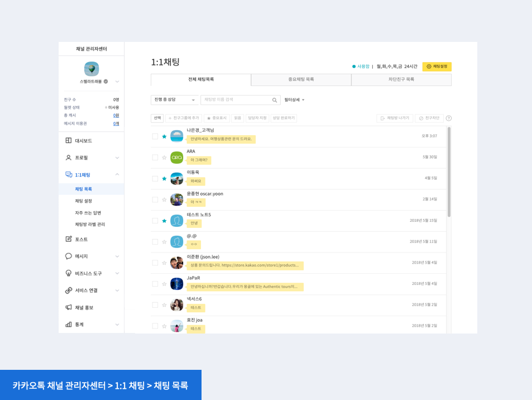Switch to 전체 채팅목록 tab
Viewport: 532px width, 400px height.
pyautogui.click(x=201, y=79)
